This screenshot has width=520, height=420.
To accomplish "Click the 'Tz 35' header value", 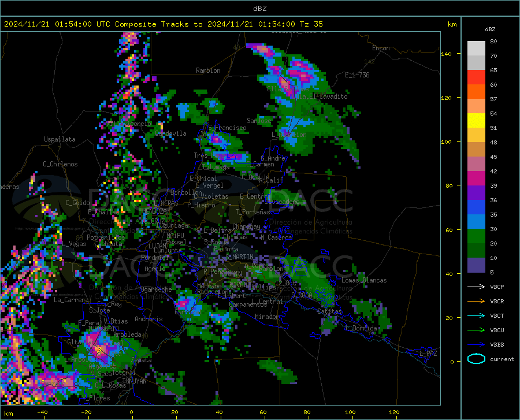I will [311, 24].
